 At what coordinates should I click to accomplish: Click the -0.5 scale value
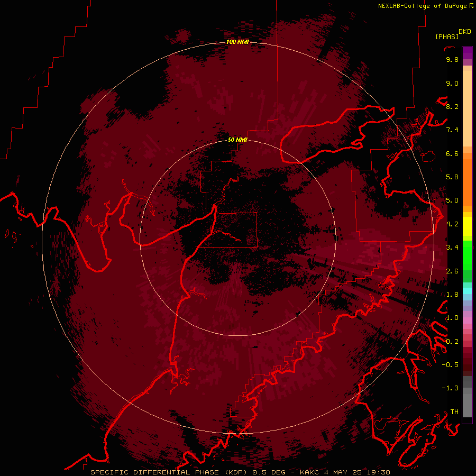coord(450,365)
